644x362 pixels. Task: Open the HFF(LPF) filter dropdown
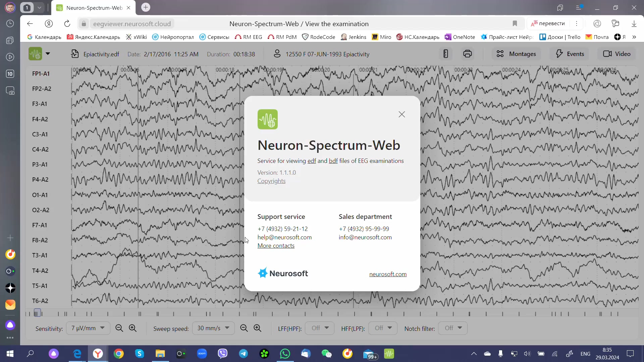pyautogui.click(x=383, y=328)
